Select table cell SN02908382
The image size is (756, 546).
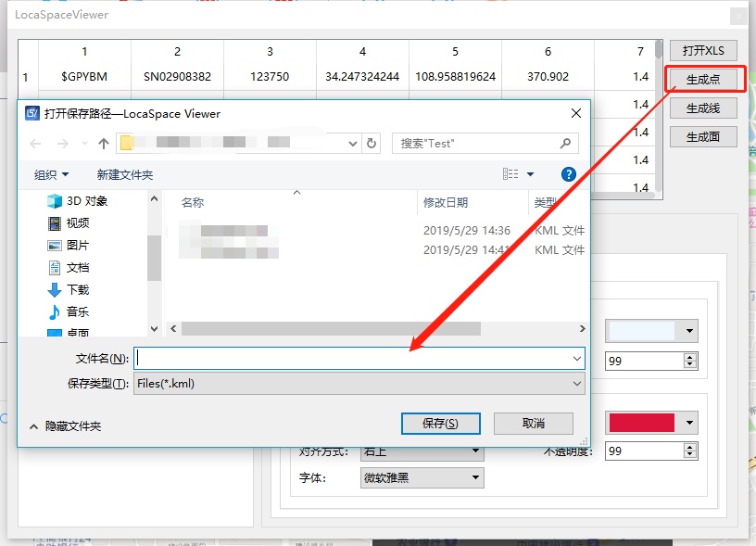pos(178,77)
